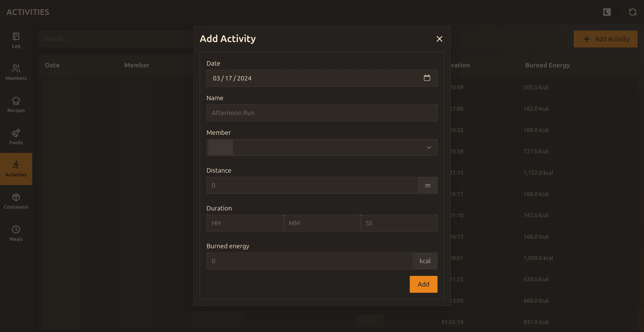Switch to the Activities page heading
Image resolution: width=644 pixels, height=332 pixels.
[28, 12]
